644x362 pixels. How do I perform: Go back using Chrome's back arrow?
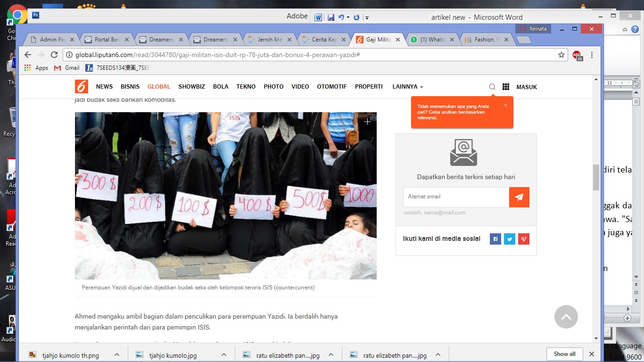tap(28, 55)
